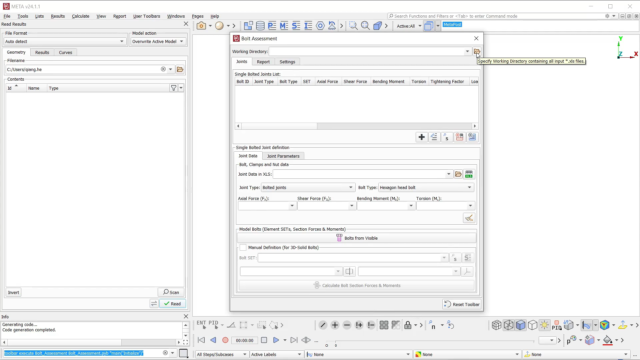Switch to the Curves tab in Read Results

click(65, 52)
